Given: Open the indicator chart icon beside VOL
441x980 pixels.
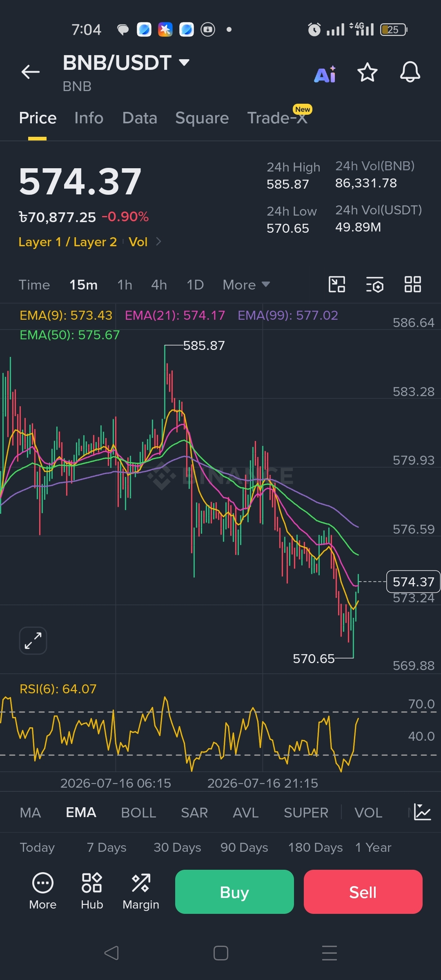Looking at the screenshot, I should 422,812.
